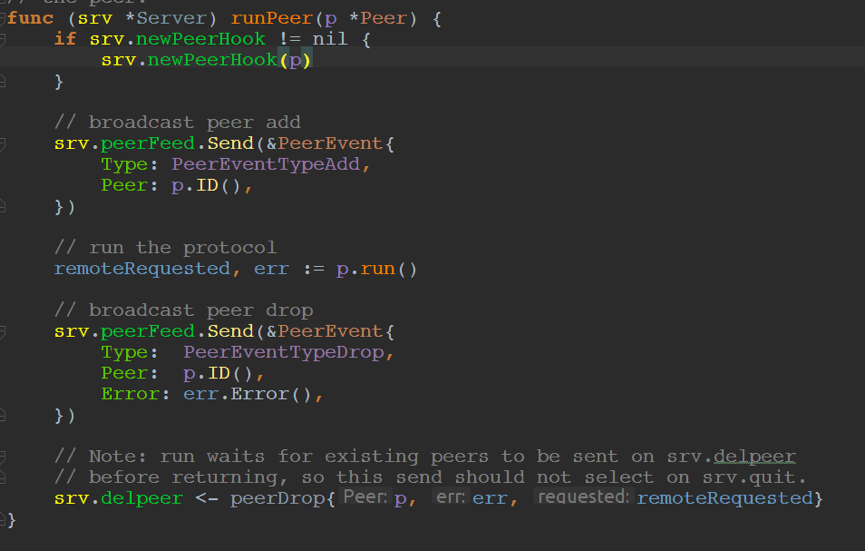The height and width of the screenshot is (551, 865).
Task: Fold the comment block starting '// Note: run waits'
Action: [2, 457]
